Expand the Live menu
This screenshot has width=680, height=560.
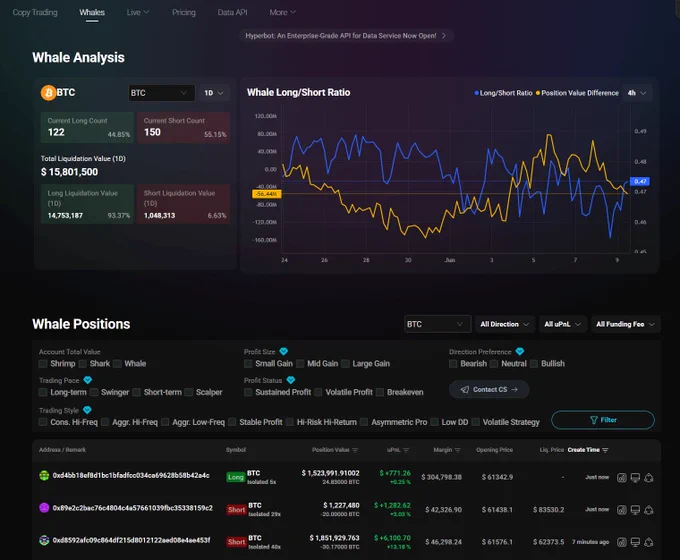[138, 12]
